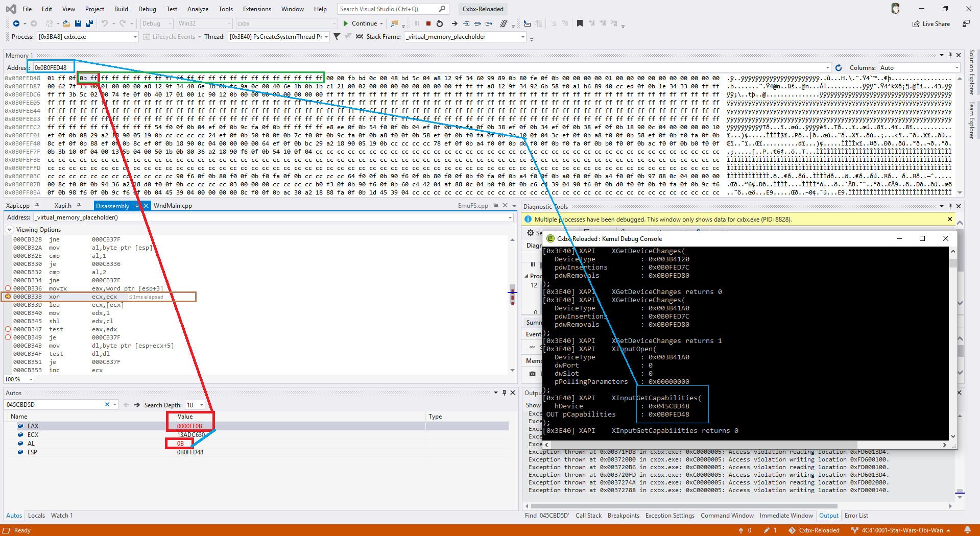
Task: Open the Team Explorer side tab
Action: pos(972,120)
